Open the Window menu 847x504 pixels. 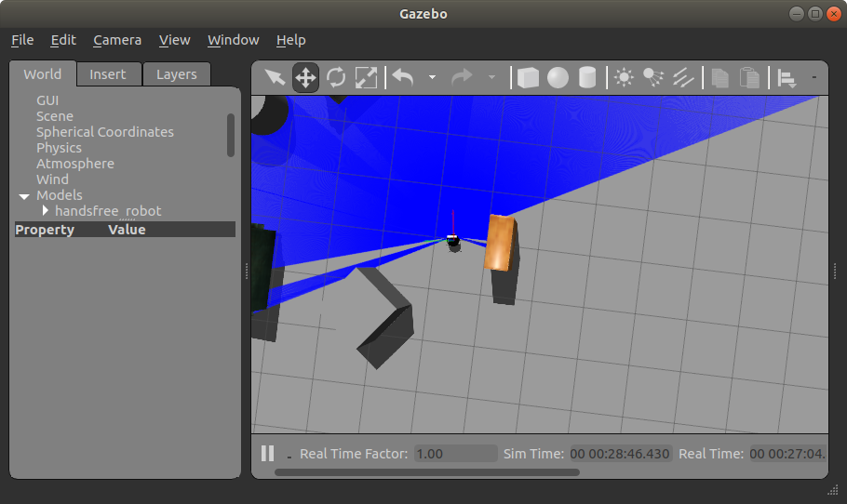click(x=234, y=40)
